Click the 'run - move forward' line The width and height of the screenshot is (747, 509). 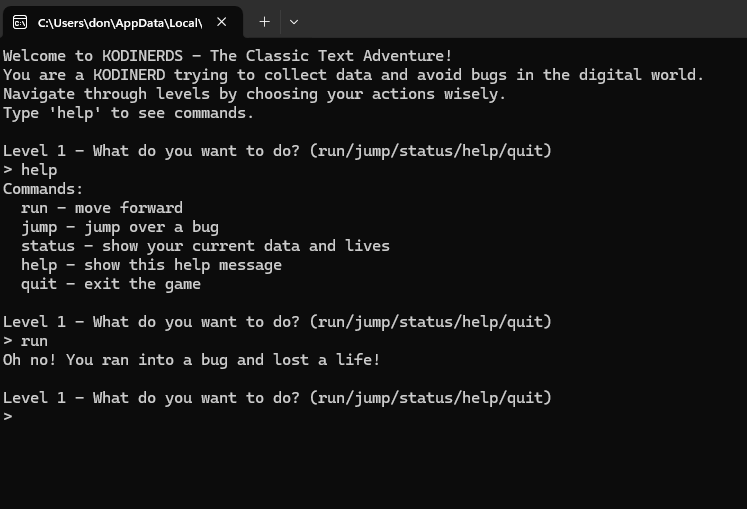point(102,208)
